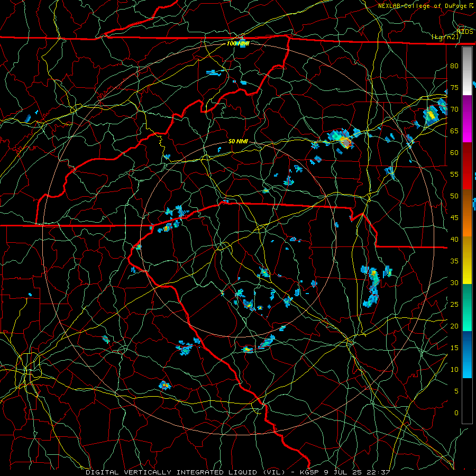Pick the orange-brown segment of the color bar
This screenshot has height=476, width=476.
click(x=467, y=213)
